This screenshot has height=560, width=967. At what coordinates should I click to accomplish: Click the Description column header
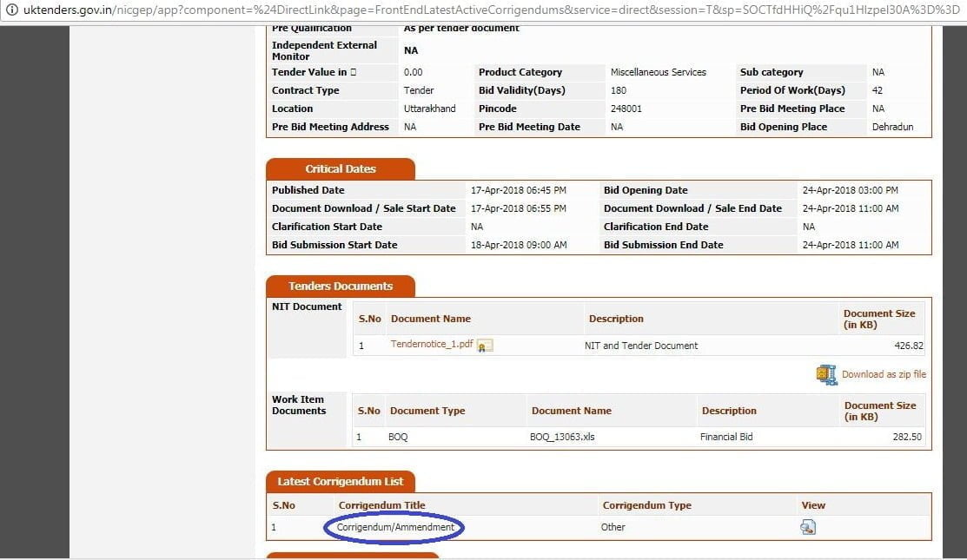pos(616,319)
